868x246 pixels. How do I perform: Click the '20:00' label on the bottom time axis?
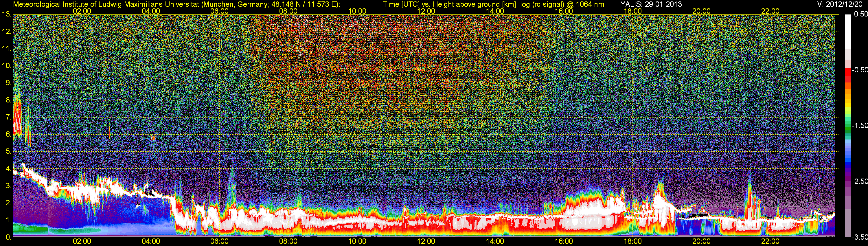tap(702, 241)
